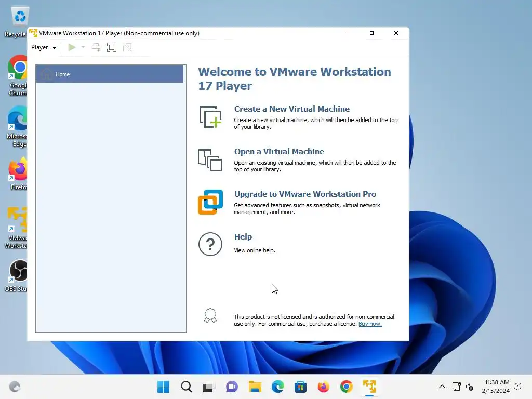Click the Help question mark icon
Screen dimensions: 532x399
tap(210, 244)
